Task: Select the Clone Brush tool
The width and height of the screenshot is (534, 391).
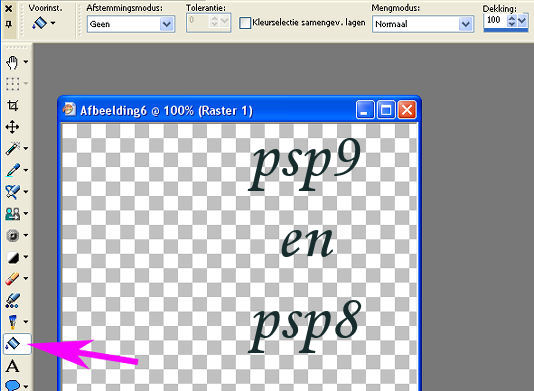Action: pos(12,214)
